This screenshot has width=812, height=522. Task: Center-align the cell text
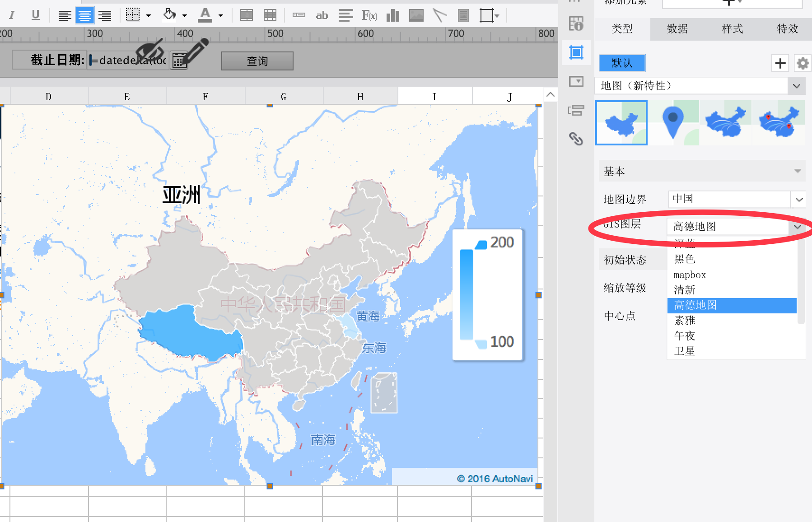point(84,15)
